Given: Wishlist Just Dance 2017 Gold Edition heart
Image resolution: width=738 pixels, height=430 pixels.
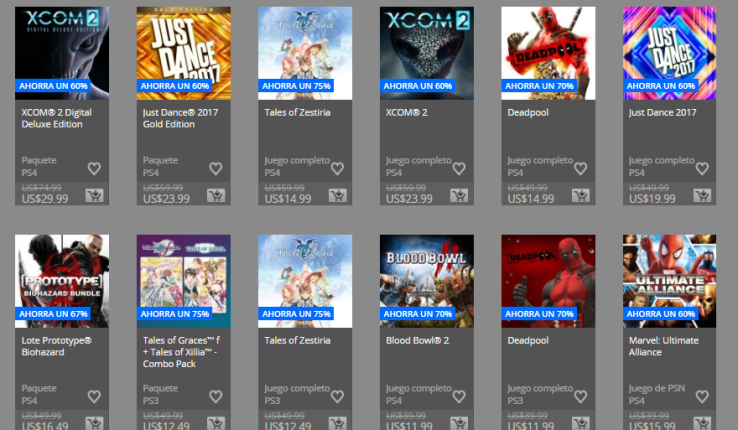Looking at the screenshot, I should (216, 168).
